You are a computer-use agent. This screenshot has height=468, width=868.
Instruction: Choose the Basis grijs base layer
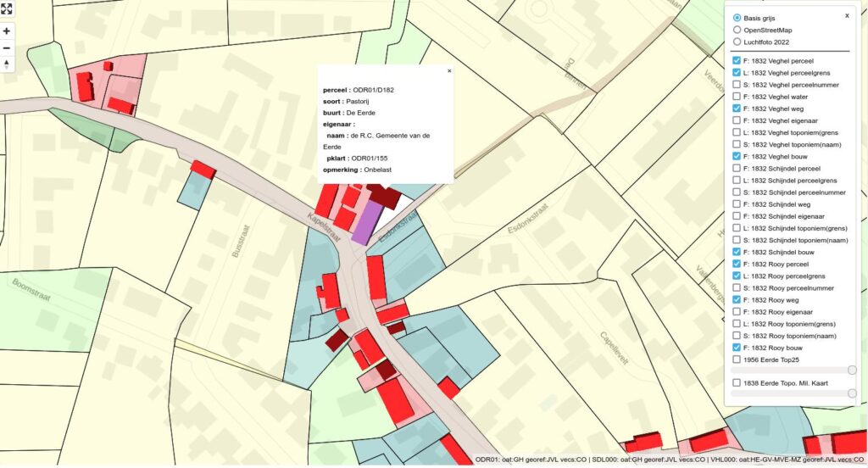(737, 18)
